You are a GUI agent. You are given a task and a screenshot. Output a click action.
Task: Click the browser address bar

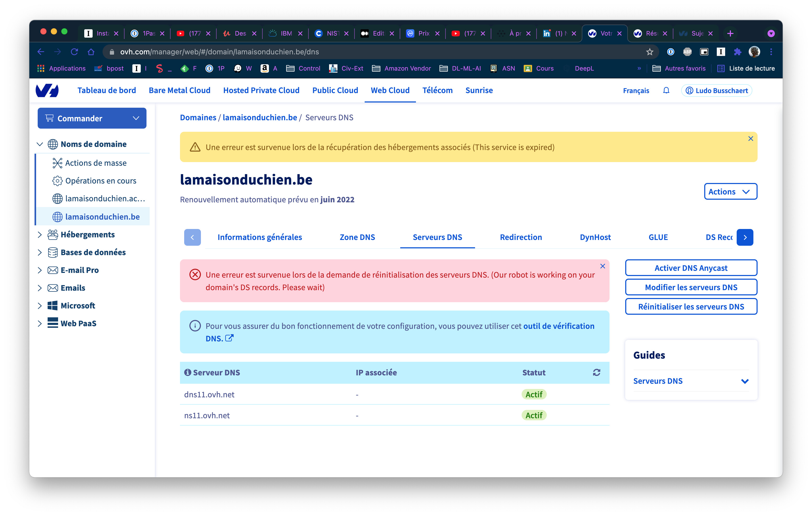pyautogui.click(x=371, y=51)
